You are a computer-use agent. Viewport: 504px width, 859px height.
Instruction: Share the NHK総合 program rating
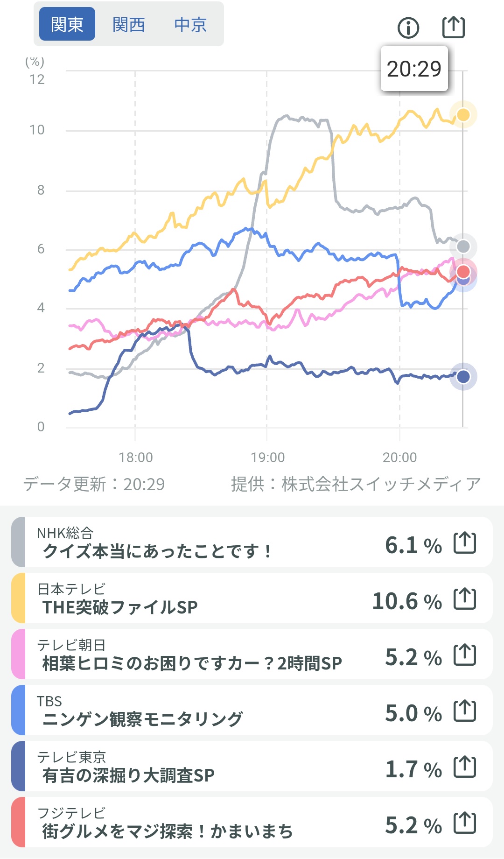click(x=465, y=543)
